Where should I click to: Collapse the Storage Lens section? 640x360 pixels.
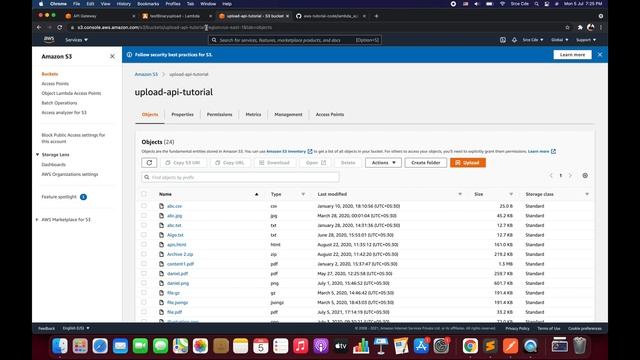coord(38,155)
